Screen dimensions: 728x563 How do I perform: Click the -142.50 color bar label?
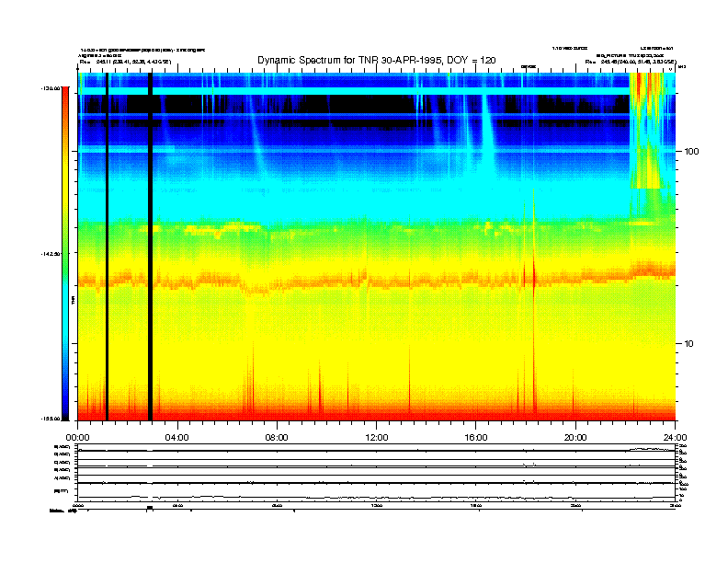point(51,254)
